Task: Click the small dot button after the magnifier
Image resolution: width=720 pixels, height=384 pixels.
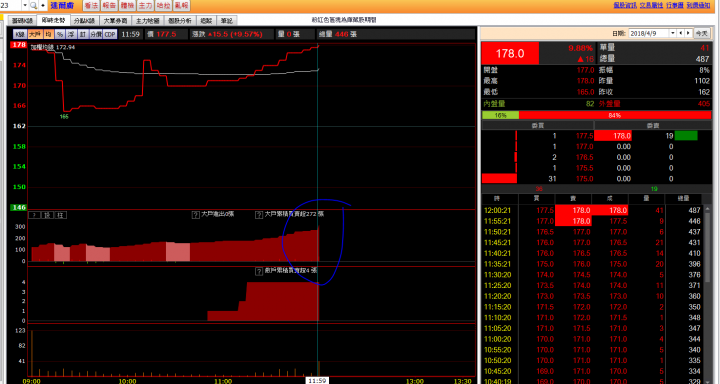Action: pyautogui.click(x=43, y=6)
